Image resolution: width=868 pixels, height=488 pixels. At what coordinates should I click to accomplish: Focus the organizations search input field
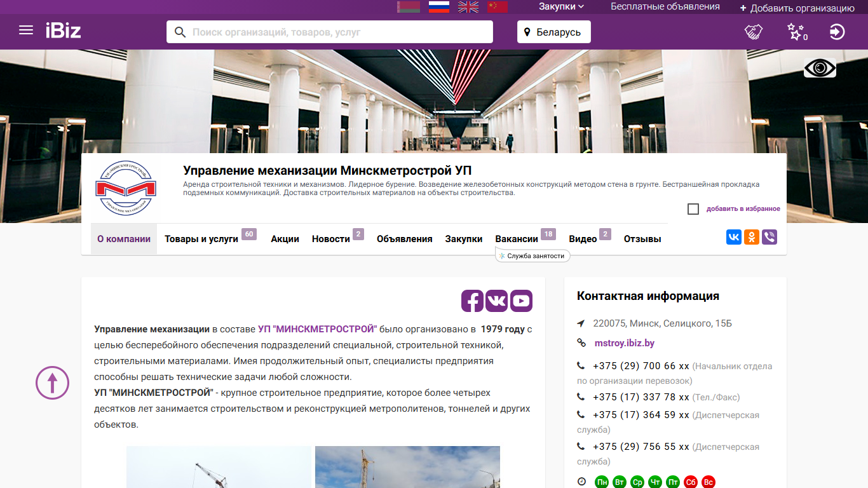point(330,32)
